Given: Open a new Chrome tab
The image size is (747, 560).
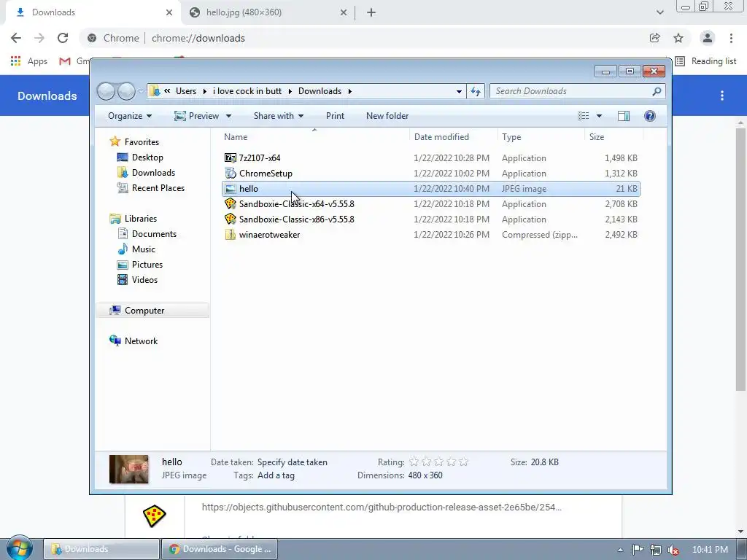Looking at the screenshot, I should point(371,12).
